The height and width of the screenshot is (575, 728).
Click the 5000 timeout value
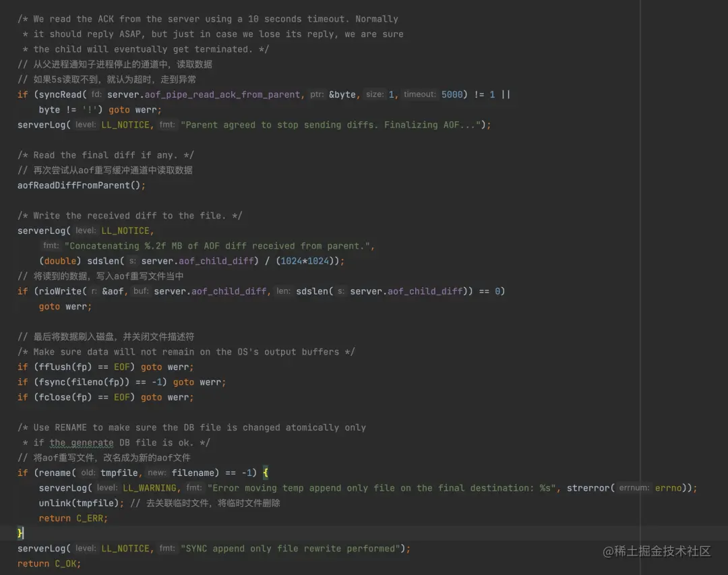(452, 95)
